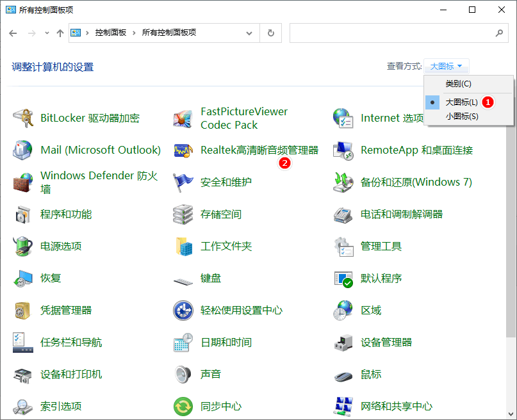Open the 电话和调制解调器 phone icon
The width and height of the screenshot is (517, 420).
343,214
